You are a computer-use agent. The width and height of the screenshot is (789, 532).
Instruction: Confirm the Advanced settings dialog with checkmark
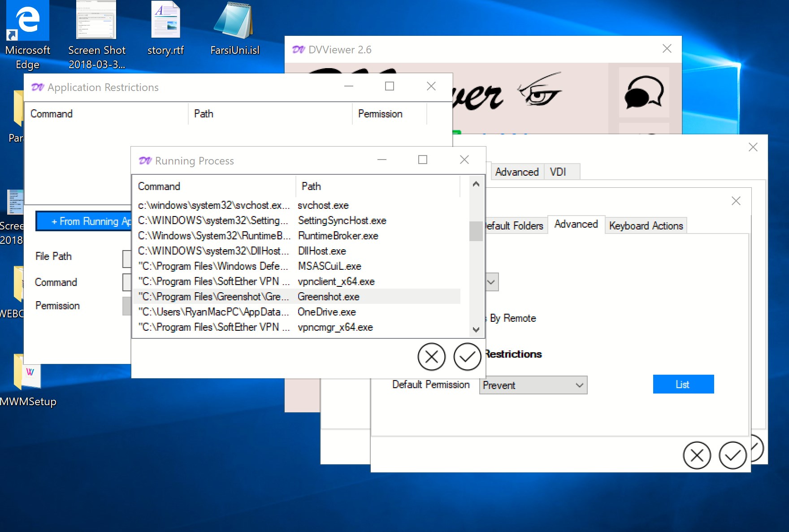733,455
